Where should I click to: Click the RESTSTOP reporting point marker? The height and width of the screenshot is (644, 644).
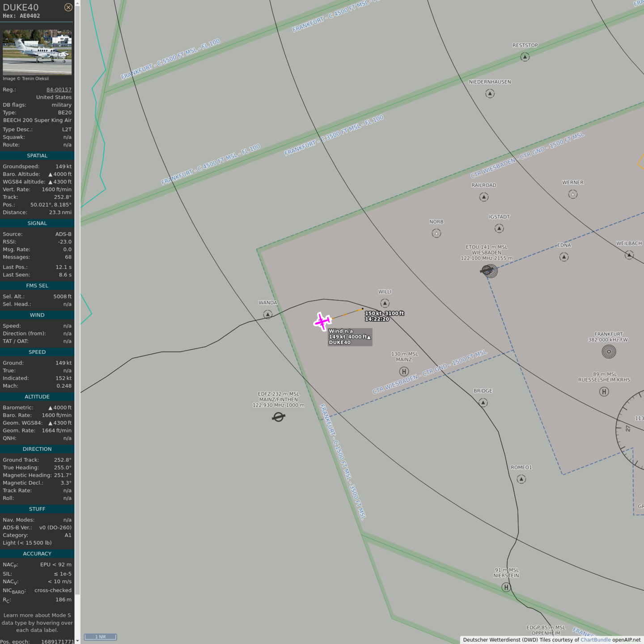coord(525,57)
